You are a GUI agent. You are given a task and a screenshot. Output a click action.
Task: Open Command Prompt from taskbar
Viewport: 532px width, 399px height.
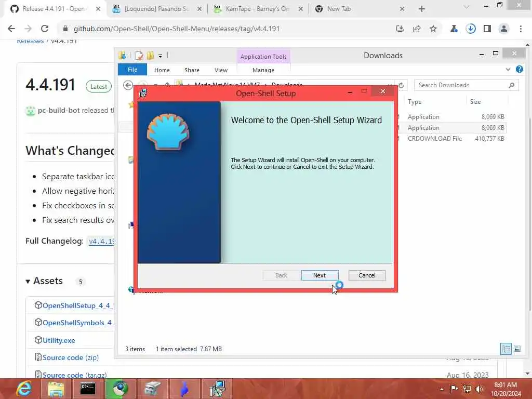coord(87,389)
